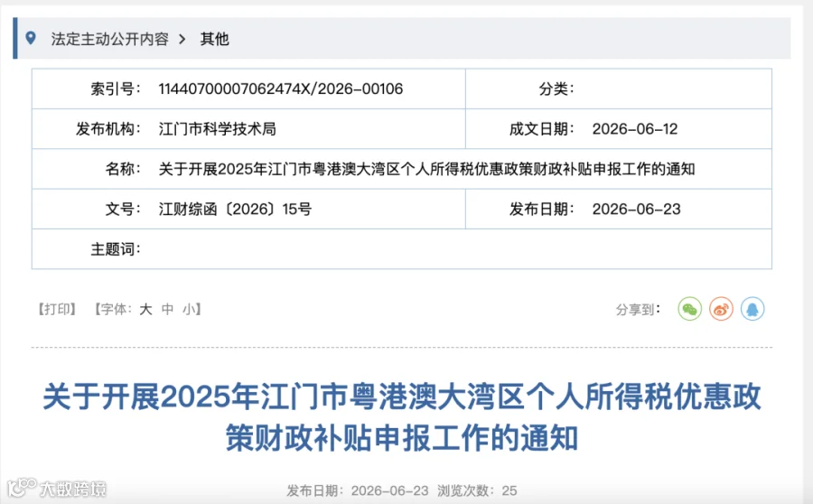Open 其他 breadcrumb link
This screenshot has height=504, width=813.
click(x=215, y=39)
